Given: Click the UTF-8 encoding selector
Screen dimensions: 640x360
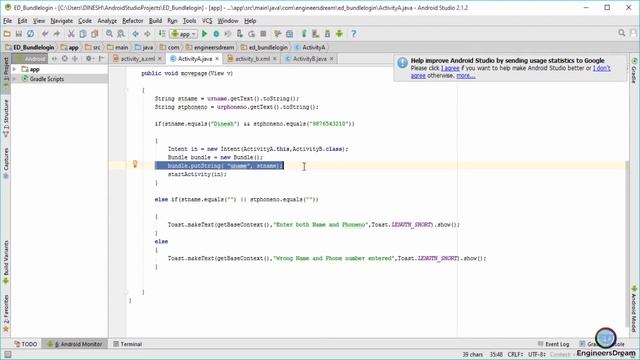Looking at the screenshot, I should coord(537,354).
